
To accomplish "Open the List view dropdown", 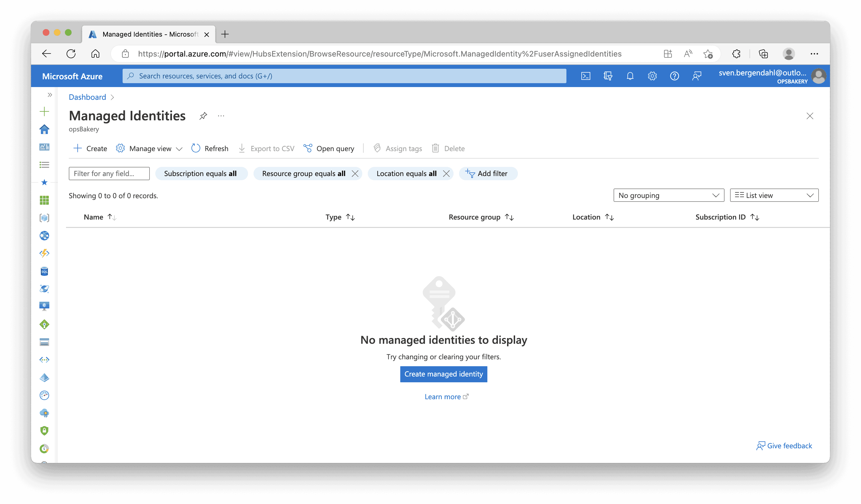I will tap(774, 195).
